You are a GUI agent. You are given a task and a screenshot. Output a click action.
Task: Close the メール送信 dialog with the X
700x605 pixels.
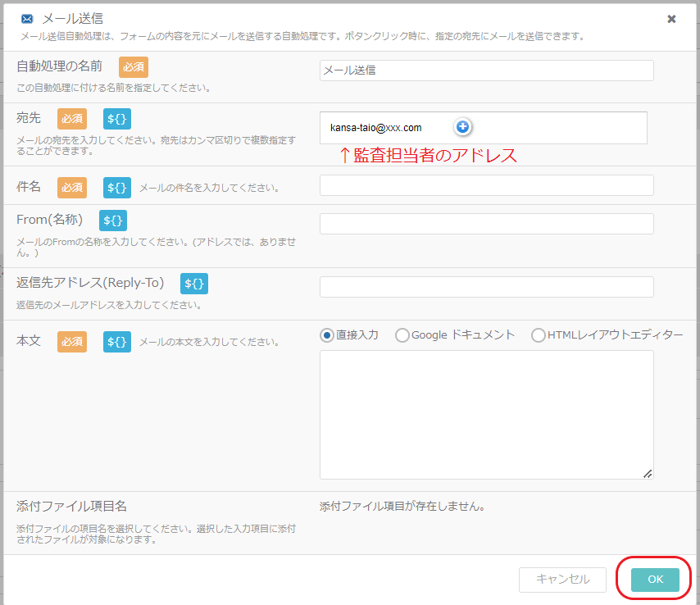671,19
